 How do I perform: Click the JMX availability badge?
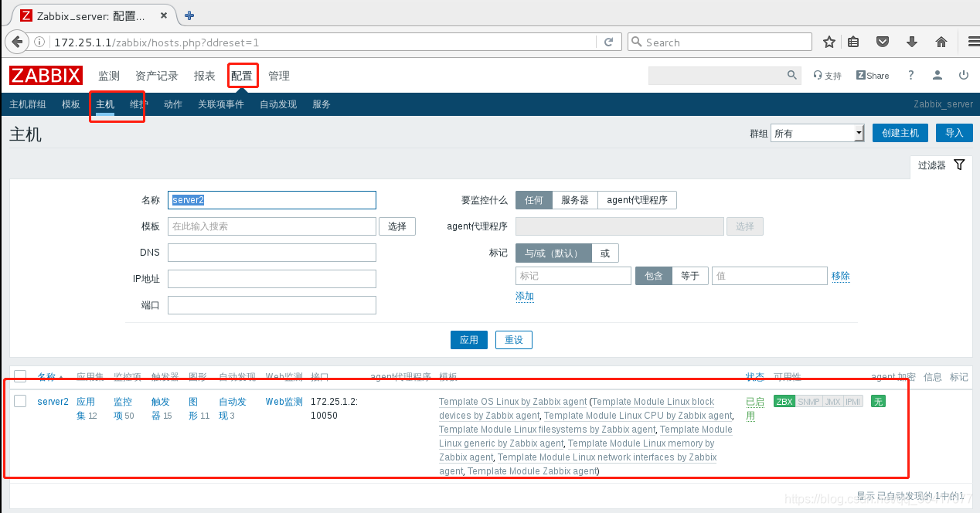coord(832,401)
